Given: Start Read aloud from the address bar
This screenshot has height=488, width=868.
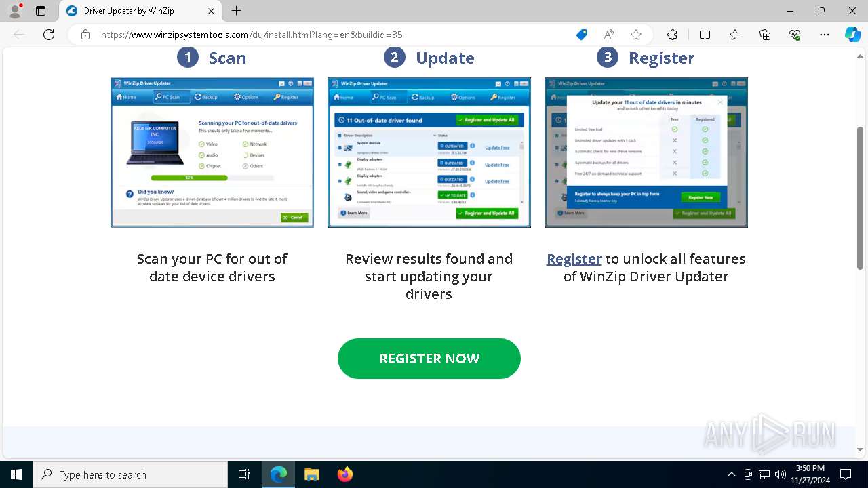Looking at the screenshot, I should 609,35.
